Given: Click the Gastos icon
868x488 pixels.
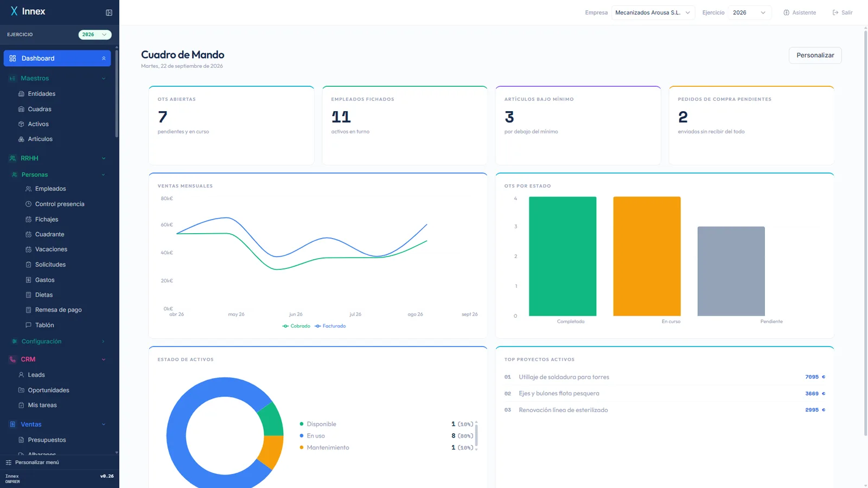Looking at the screenshot, I should (x=29, y=280).
